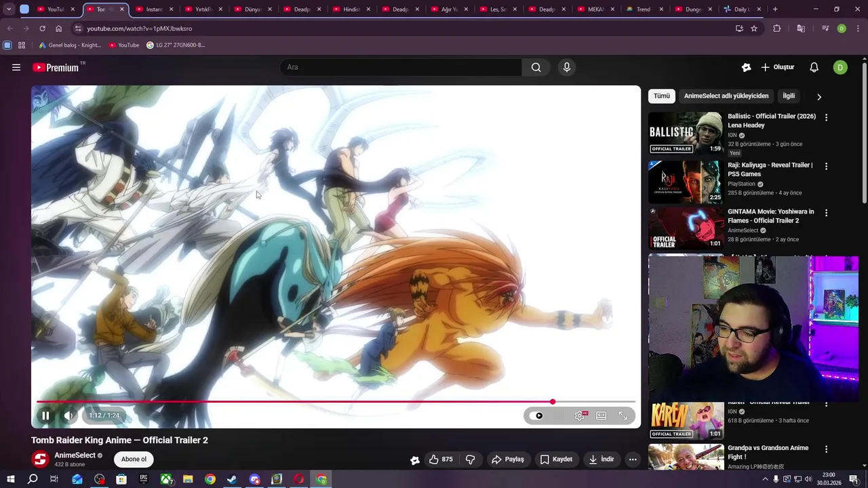868x488 pixels.
Task: Switch to the Instant browser tab
Action: coord(155,9)
